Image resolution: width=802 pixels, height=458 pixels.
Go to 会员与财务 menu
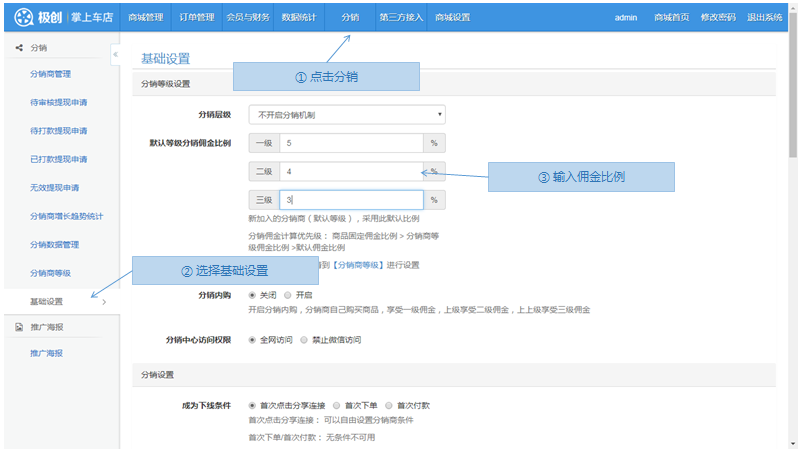pyautogui.click(x=248, y=17)
